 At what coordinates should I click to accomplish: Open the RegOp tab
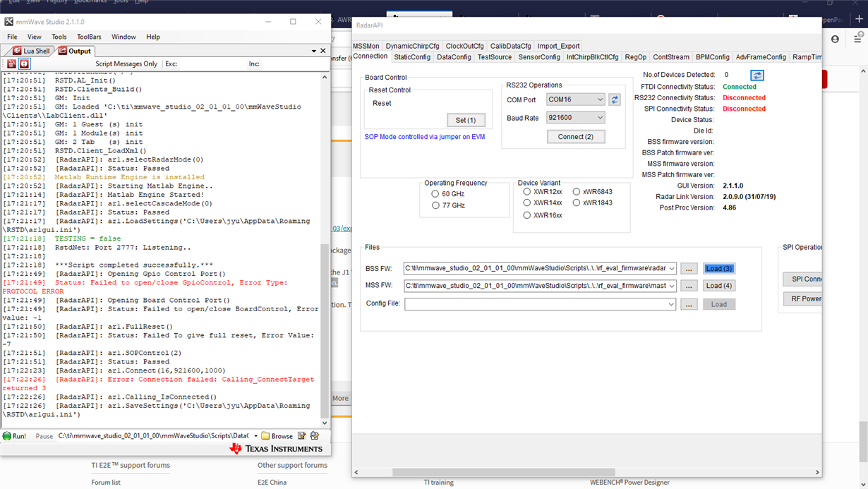[x=635, y=57]
